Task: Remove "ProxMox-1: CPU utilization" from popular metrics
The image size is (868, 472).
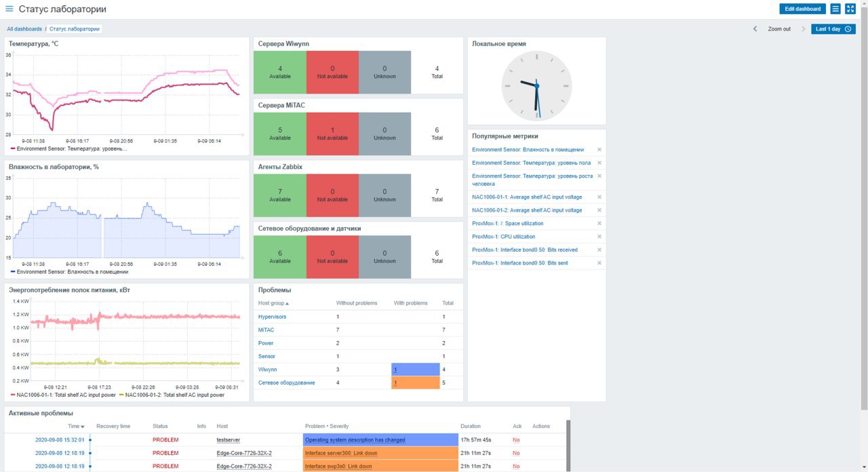Action: pos(597,235)
